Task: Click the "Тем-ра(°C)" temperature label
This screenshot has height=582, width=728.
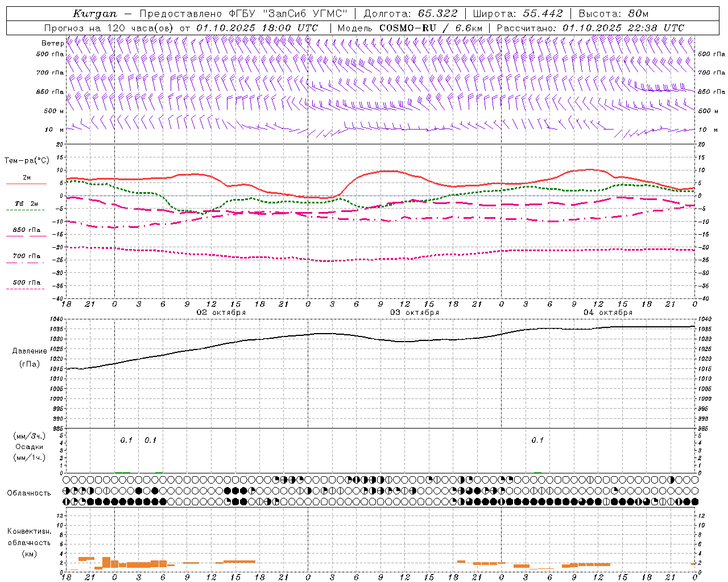Action: tap(27, 161)
